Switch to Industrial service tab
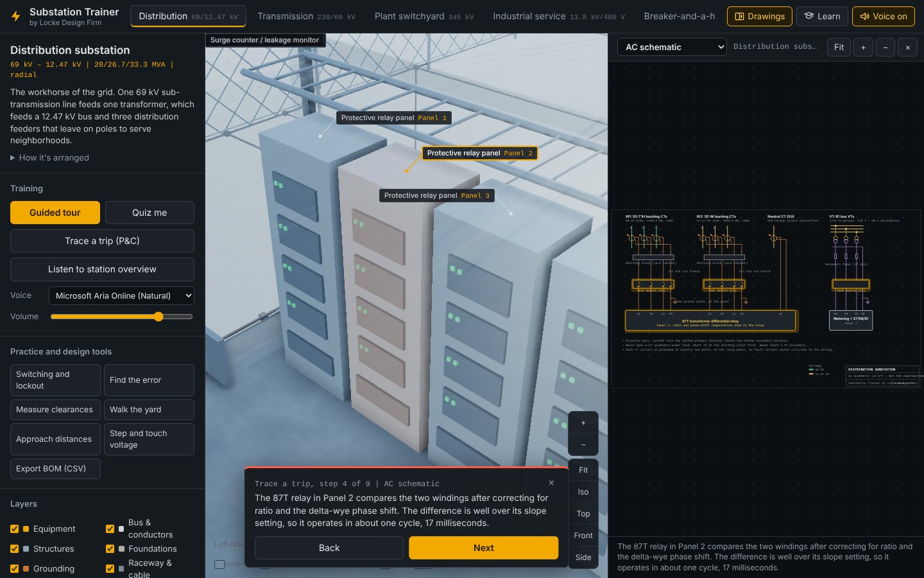 (559, 17)
